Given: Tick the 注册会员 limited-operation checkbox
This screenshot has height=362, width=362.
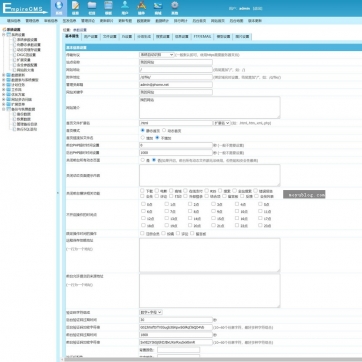Looking at the screenshot, I should [142, 233].
